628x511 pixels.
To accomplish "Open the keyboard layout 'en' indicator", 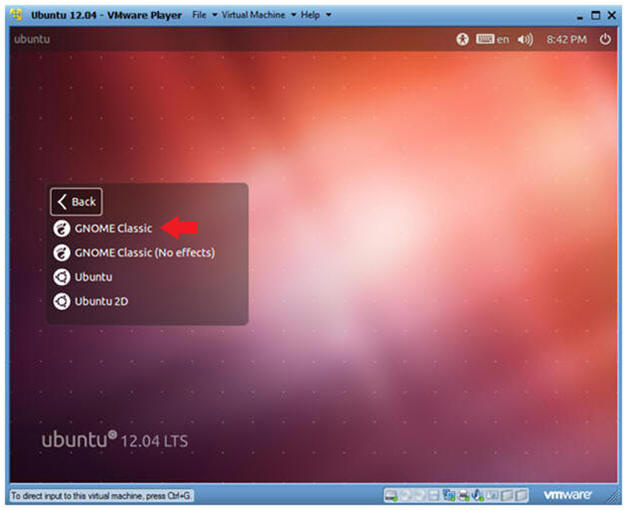I will click(493, 39).
